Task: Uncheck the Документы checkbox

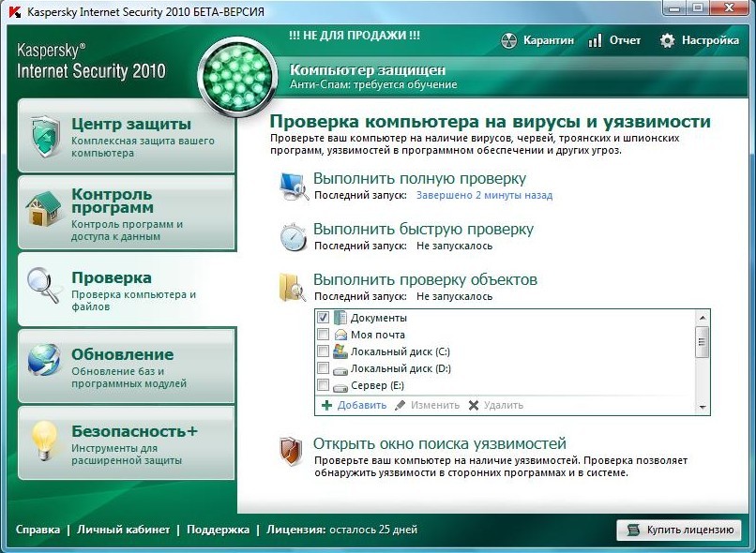Action: 323,318
